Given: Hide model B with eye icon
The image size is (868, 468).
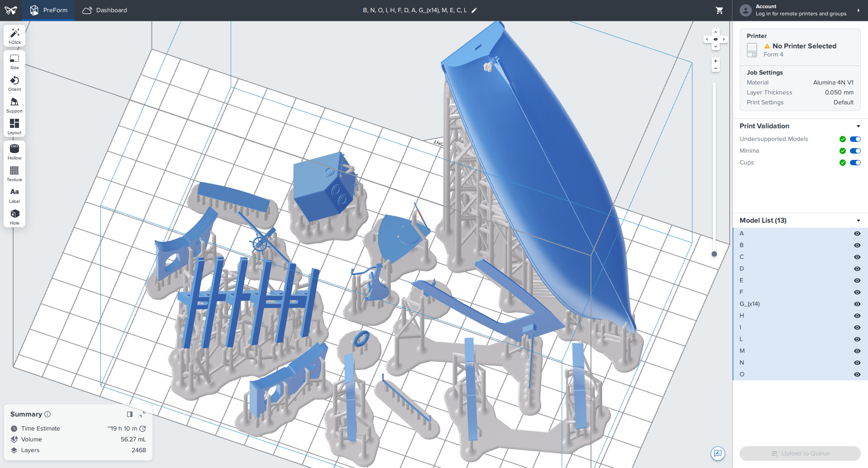Looking at the screenshot, I should [x=857, y=245].
